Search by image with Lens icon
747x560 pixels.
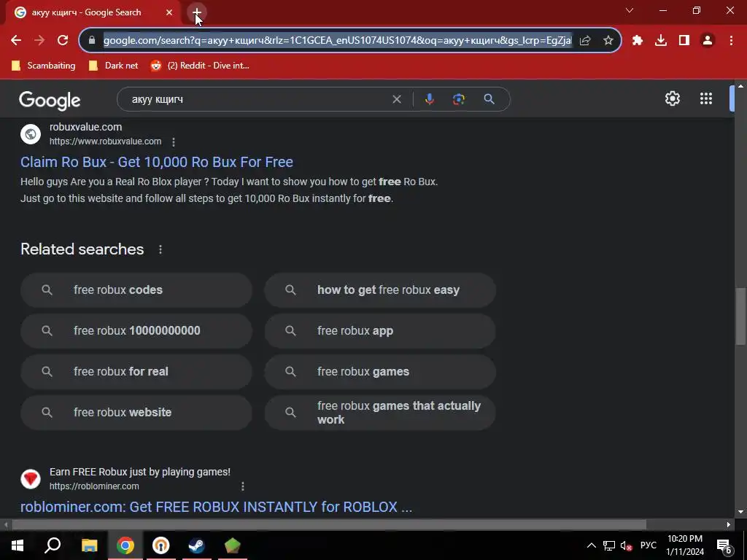click(x=458, y=99)
